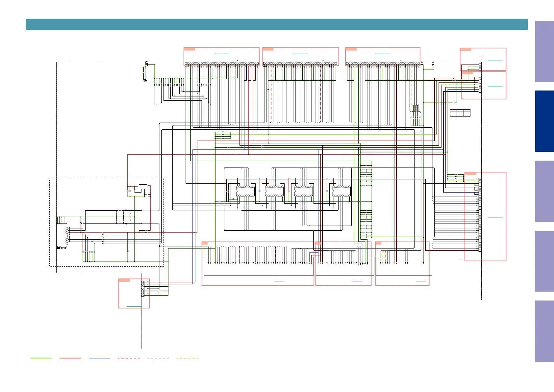Click the second IC chip in the central row
The height and width of the screenshot is (392, 554).
(x=274, y=191)
